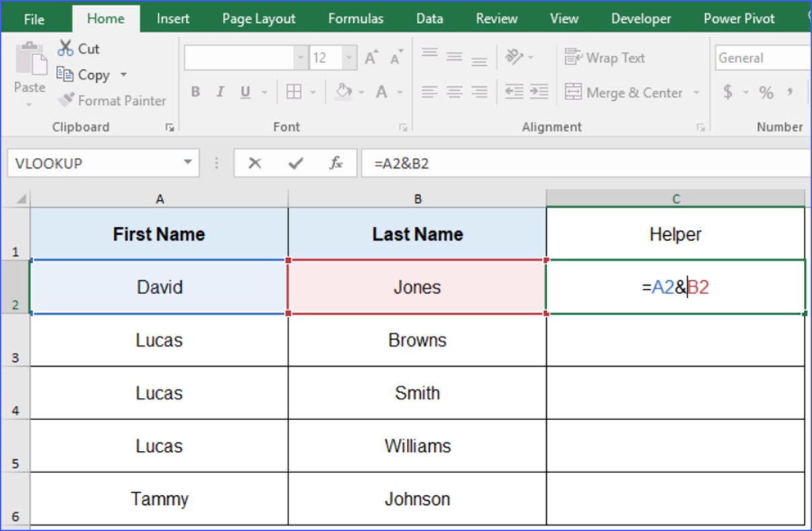Image resolution: width=812 pixels, height=531 pixels.
Task: Toggle underline formatting
Action: [244, 92]
